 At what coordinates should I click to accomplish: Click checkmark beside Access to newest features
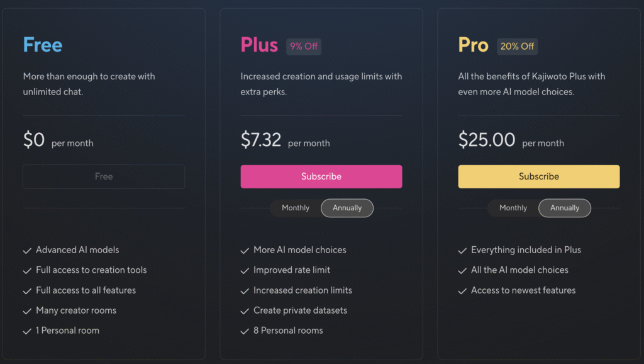point(462,291)
